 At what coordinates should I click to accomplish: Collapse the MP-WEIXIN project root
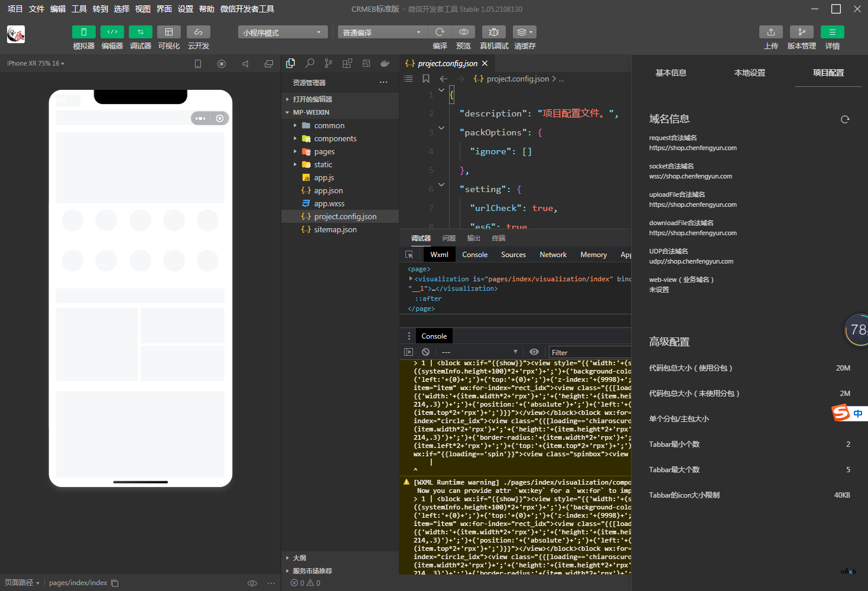340,112
